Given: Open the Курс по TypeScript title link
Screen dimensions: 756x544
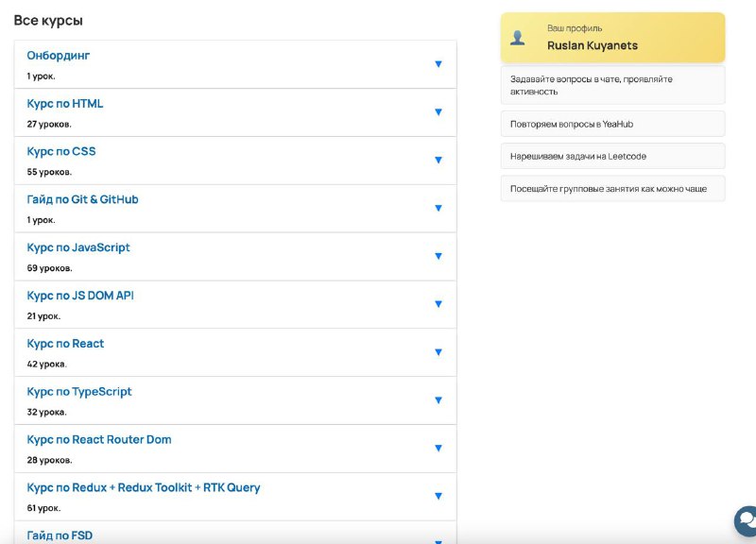Looking at the screenshot, I should click(79, 392).
